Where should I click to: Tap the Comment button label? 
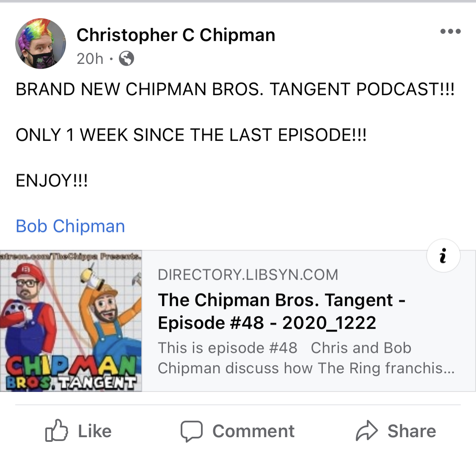coord(253,431)
